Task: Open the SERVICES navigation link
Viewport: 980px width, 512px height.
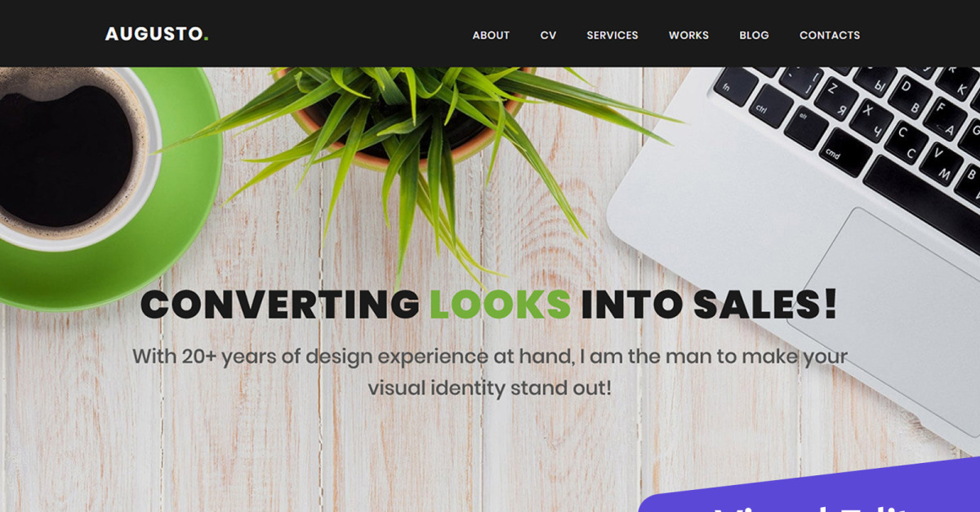Action: [x=612, y=35]
